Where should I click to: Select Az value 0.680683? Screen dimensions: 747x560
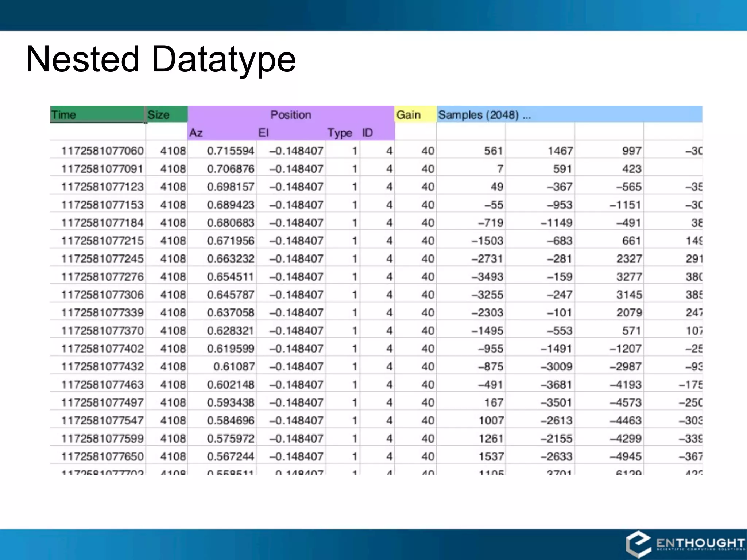(231, 222)
